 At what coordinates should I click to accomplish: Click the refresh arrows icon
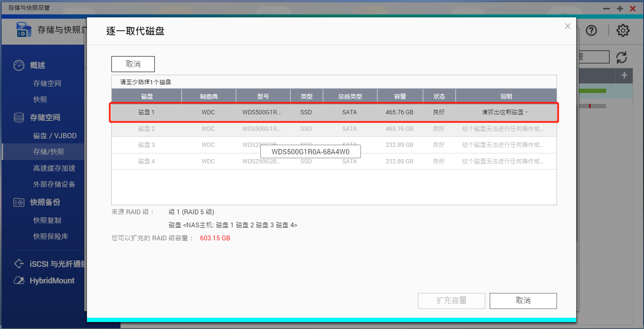coord(622,57)
